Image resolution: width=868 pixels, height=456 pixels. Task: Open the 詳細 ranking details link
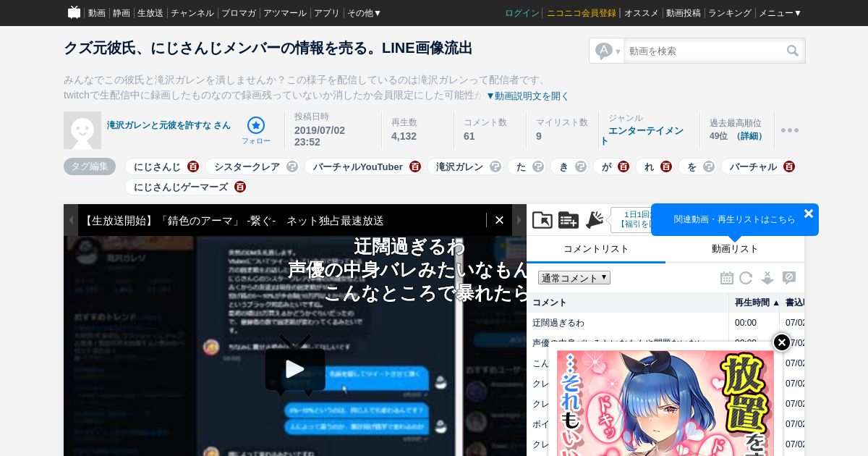pos(751,135)
